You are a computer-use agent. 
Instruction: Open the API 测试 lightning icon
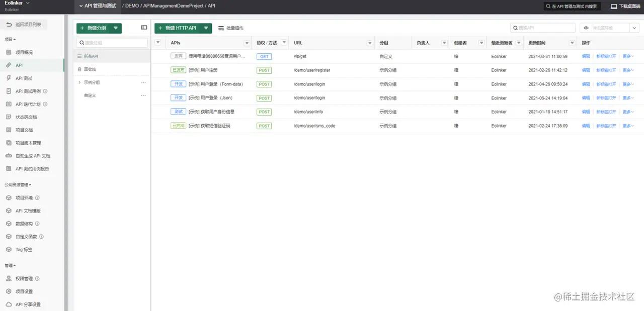point(9,78)
